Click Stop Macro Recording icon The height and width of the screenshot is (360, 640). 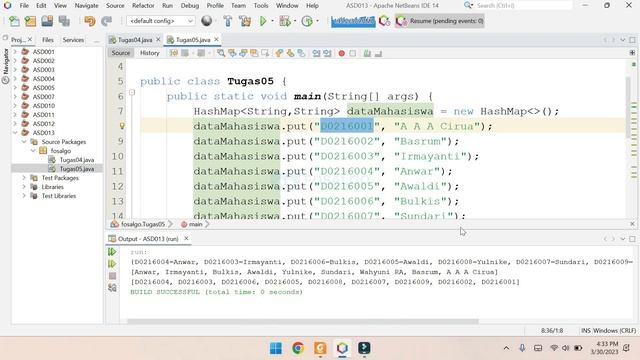(x=353, y=53)
